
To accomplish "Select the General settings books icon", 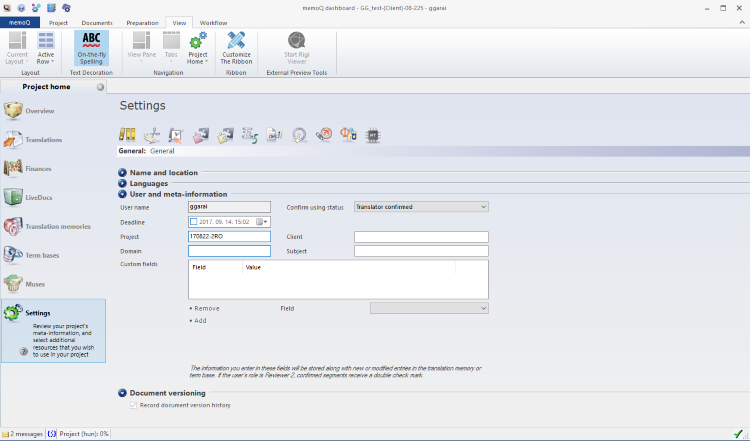I will pyautogui.click(x=127, y=134).
